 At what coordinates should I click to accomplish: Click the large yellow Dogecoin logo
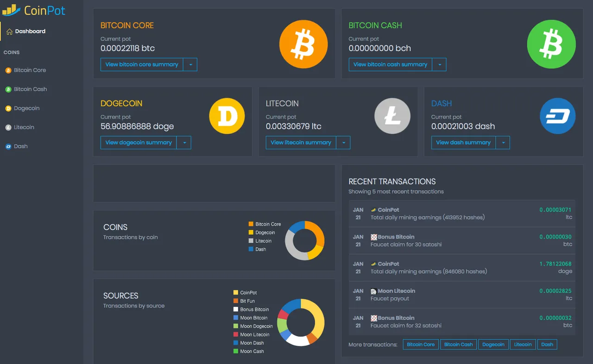(227, 116)
